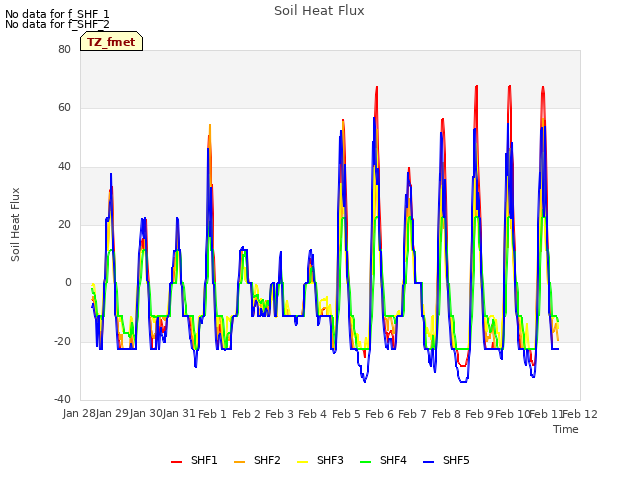The height and width of the screenshot is (480, 640).
Task: Select SHF1 legend entry
Action: point(194,460)
